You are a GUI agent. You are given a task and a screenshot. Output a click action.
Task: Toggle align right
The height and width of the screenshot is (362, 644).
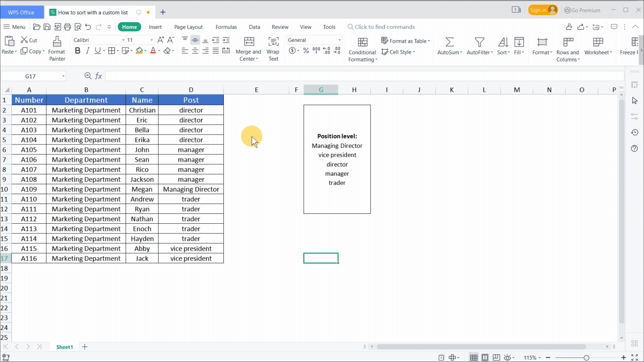205,50
